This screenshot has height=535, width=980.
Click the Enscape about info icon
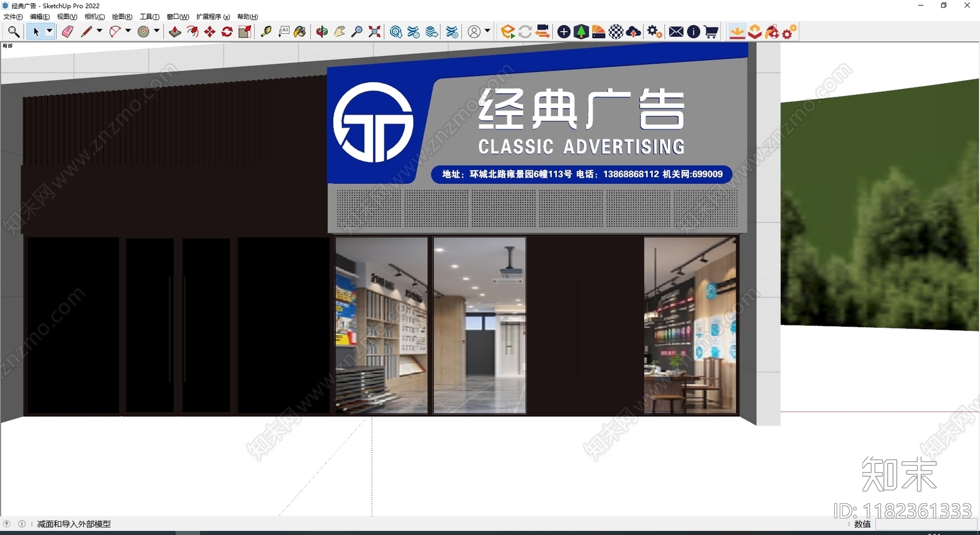693,31
